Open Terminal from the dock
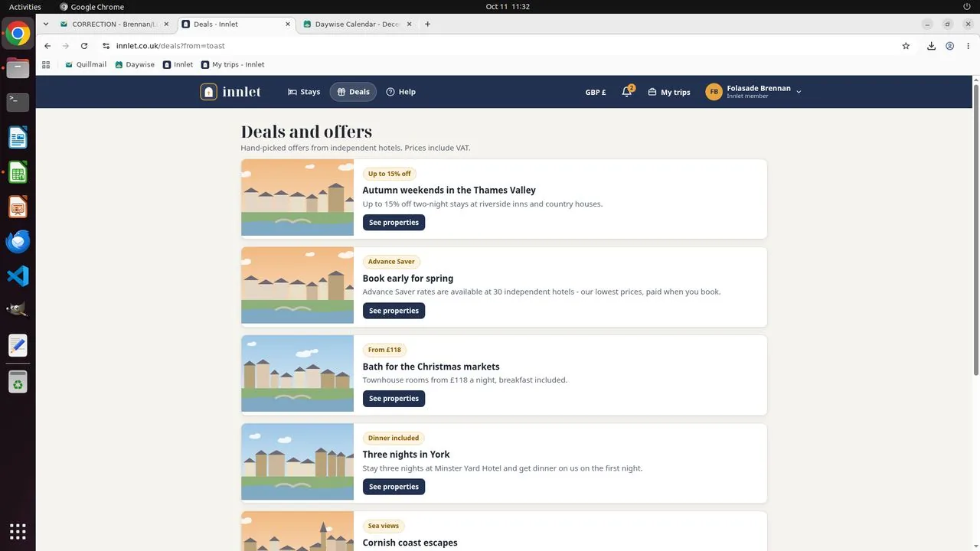 (18, 103)
